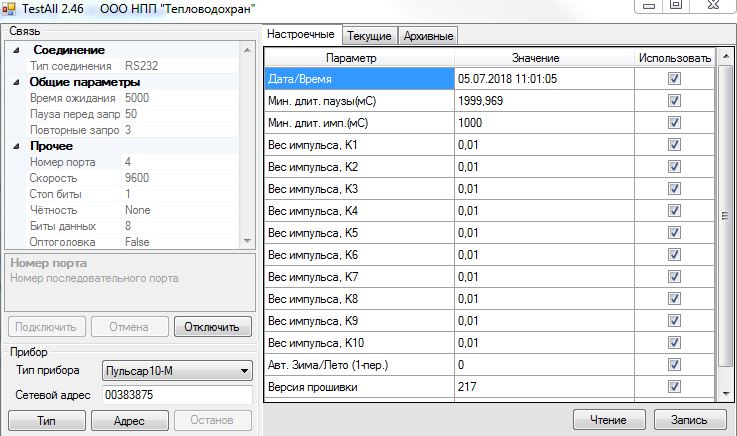Viewport: 737px width, 436px height.
Task: Click the Тип button
Action: click(x=47, y=421)
